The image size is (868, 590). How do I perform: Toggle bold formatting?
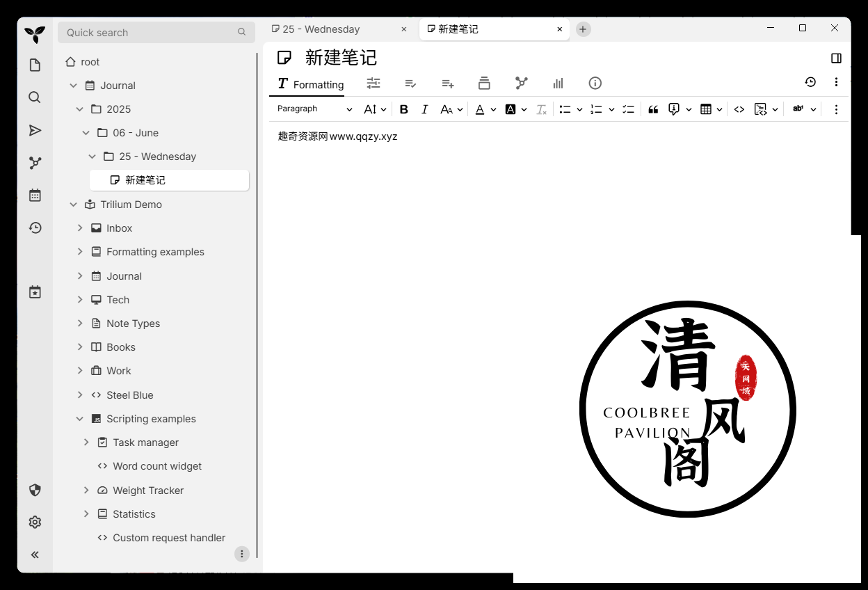click(x=404, y=109)
